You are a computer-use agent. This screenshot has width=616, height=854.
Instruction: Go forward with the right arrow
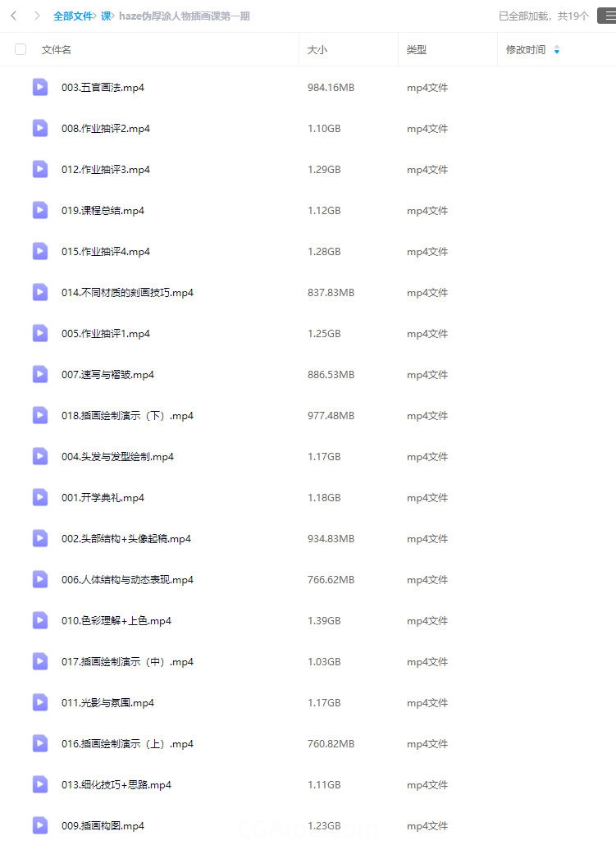click(36, 16)
